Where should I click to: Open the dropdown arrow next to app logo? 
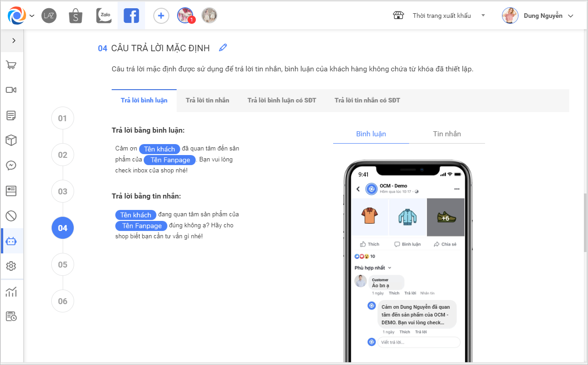point(32,16)
